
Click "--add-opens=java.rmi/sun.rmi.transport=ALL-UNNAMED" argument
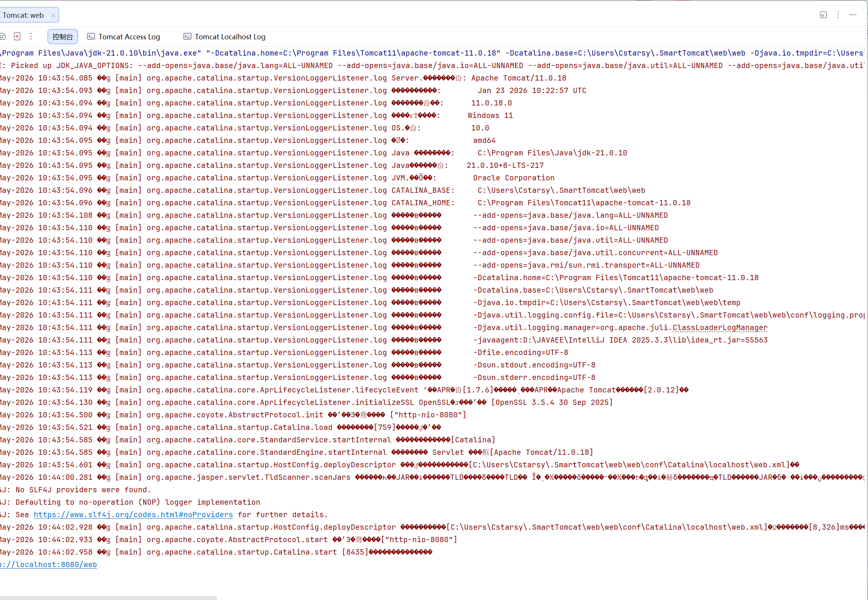coord(586,265)
